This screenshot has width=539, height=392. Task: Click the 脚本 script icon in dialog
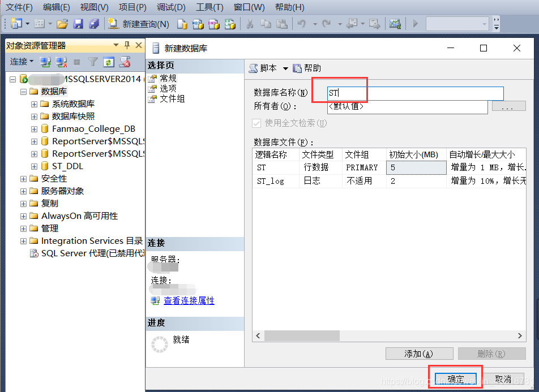253,68
